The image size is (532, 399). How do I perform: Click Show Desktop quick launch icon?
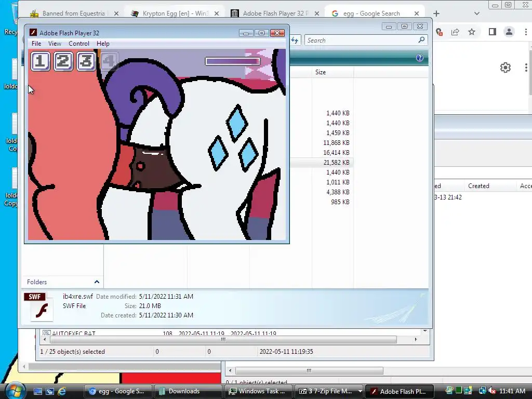(37, 391)
